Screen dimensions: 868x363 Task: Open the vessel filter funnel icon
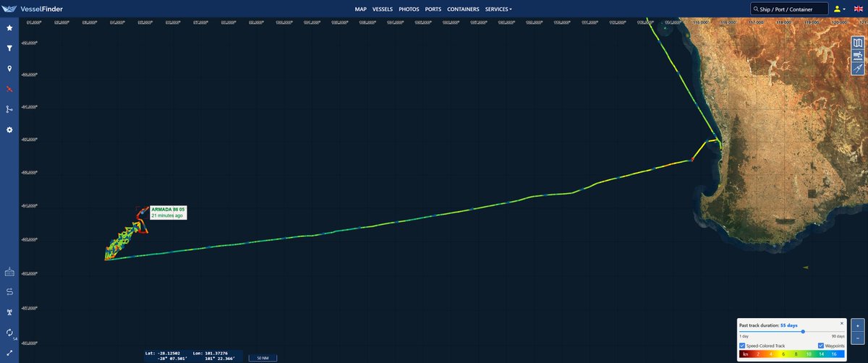click(x=9, y=48)
